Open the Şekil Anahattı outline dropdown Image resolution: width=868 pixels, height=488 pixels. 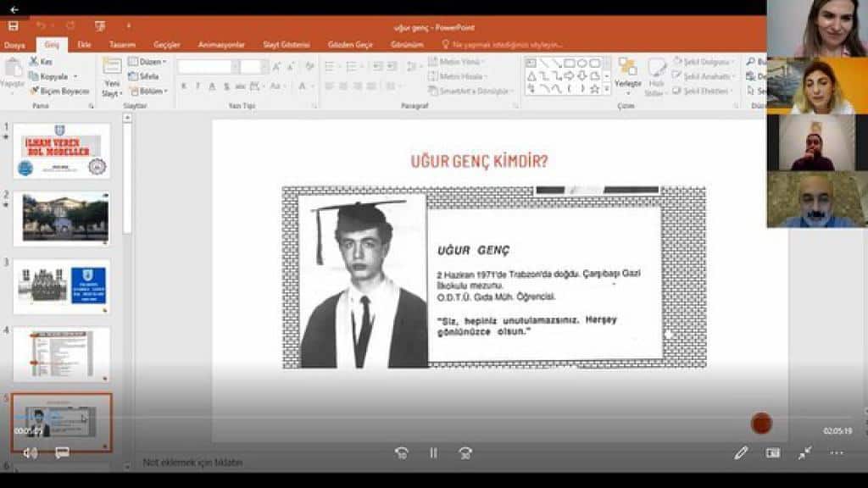pyautogui.click(x=704, y=76)
